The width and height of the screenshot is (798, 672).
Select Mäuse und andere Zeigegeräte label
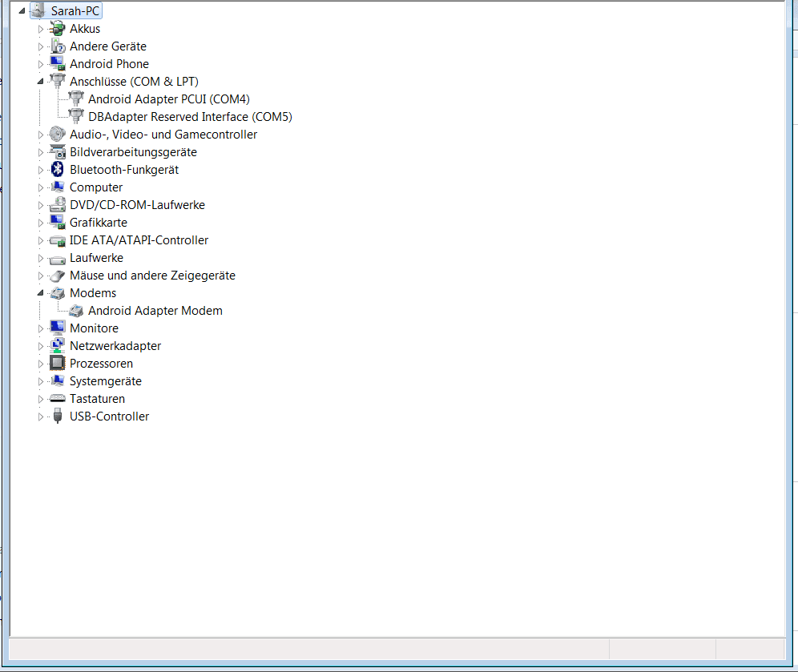153,276
